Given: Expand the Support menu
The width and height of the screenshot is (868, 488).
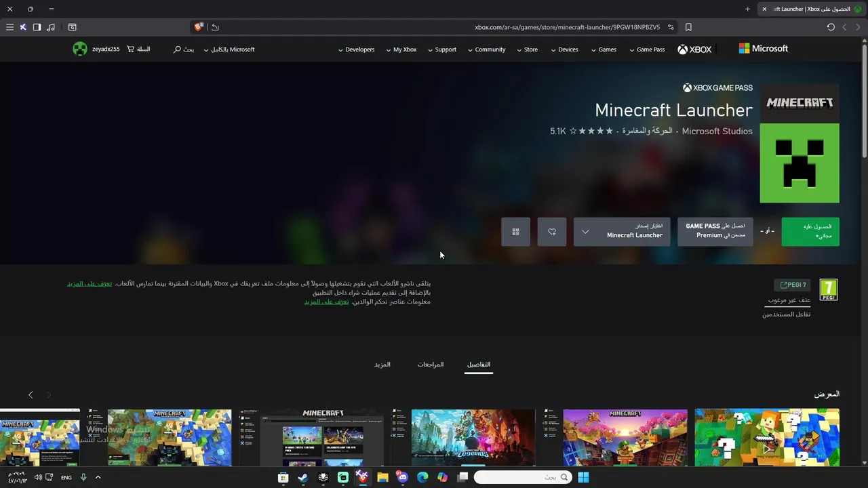Looking at the screenshot, I should click(442, 49).
